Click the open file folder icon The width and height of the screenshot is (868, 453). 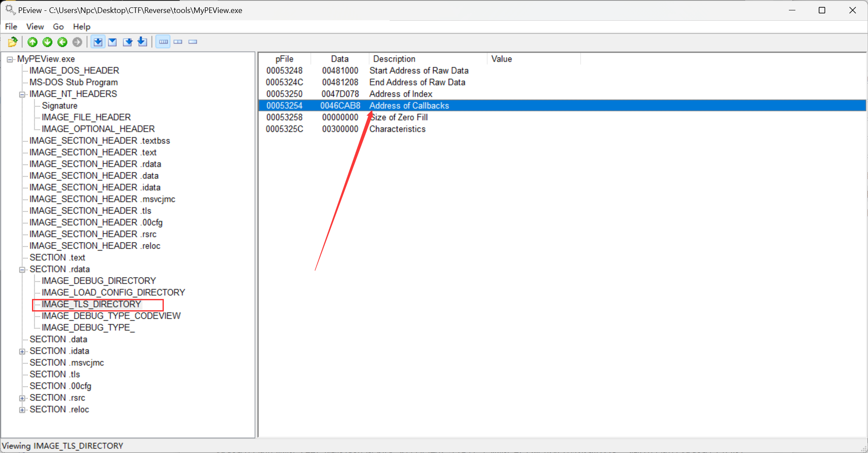[13, 42]
